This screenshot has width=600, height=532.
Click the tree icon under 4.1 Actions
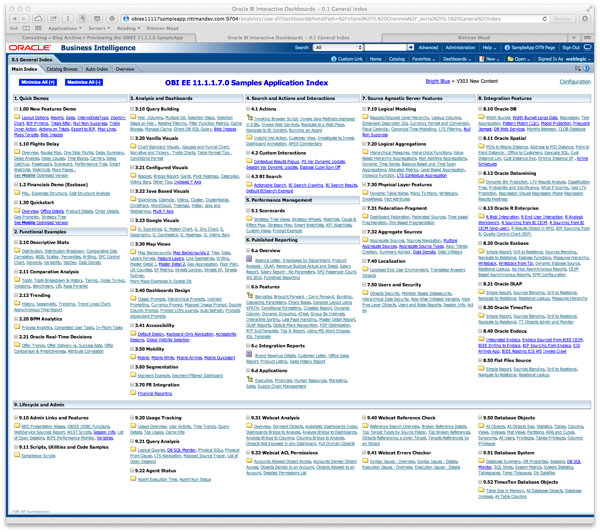[249, 117]
